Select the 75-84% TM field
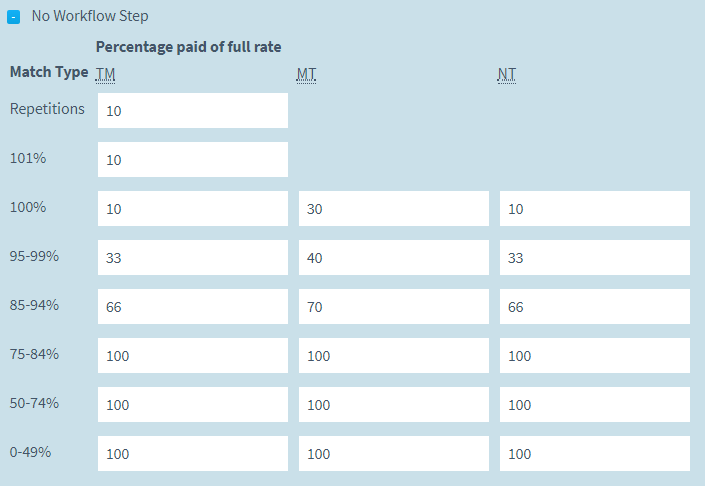Screen dimensions: 705x486 192,356
